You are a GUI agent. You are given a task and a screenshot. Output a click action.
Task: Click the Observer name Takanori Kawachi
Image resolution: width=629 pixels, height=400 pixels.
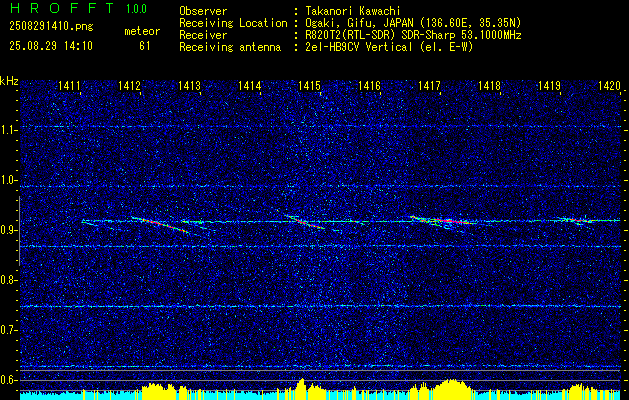pyautogui.click(x=353, y=11)
